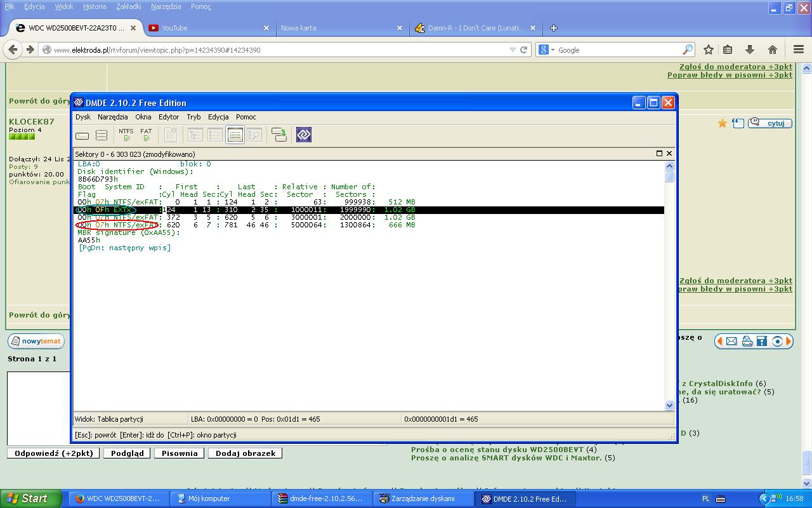Close the inner Sektory panel
The width and height of the screenshot is (812, 508).
click(669, 154)
